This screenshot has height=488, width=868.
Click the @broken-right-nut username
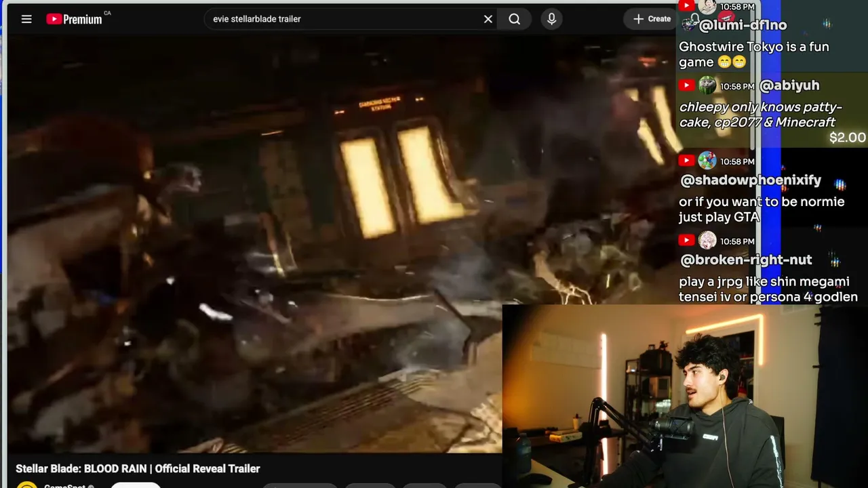click(x=745, y=260)
